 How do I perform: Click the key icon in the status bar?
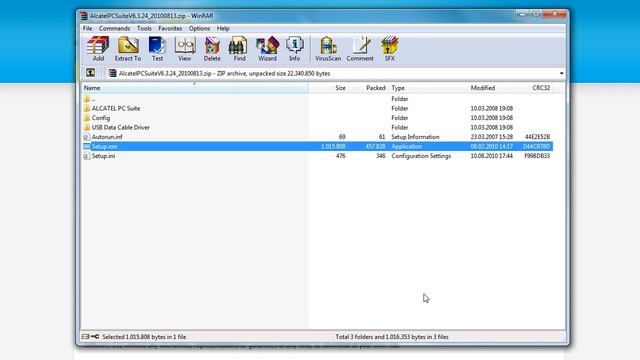(x=95, y=337)
